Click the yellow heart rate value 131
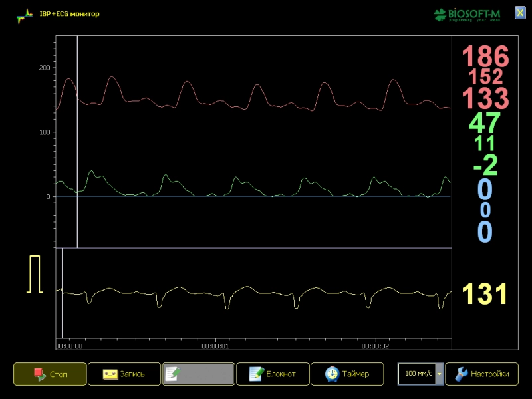 point(485,294)
